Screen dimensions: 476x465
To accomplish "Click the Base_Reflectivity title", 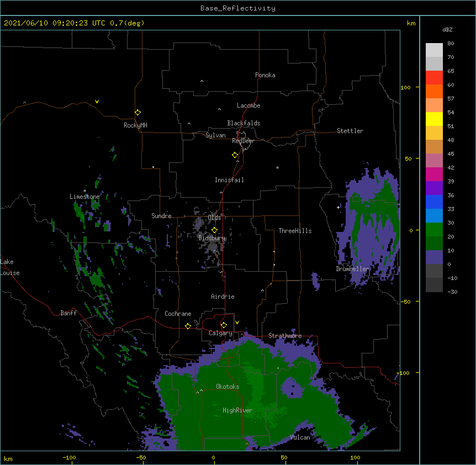I will [238, 8].
